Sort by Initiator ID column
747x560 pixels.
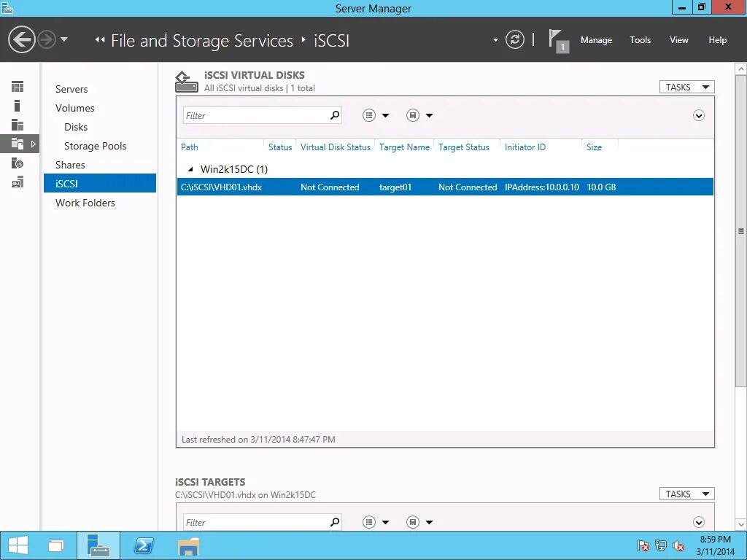coord(525,147)
